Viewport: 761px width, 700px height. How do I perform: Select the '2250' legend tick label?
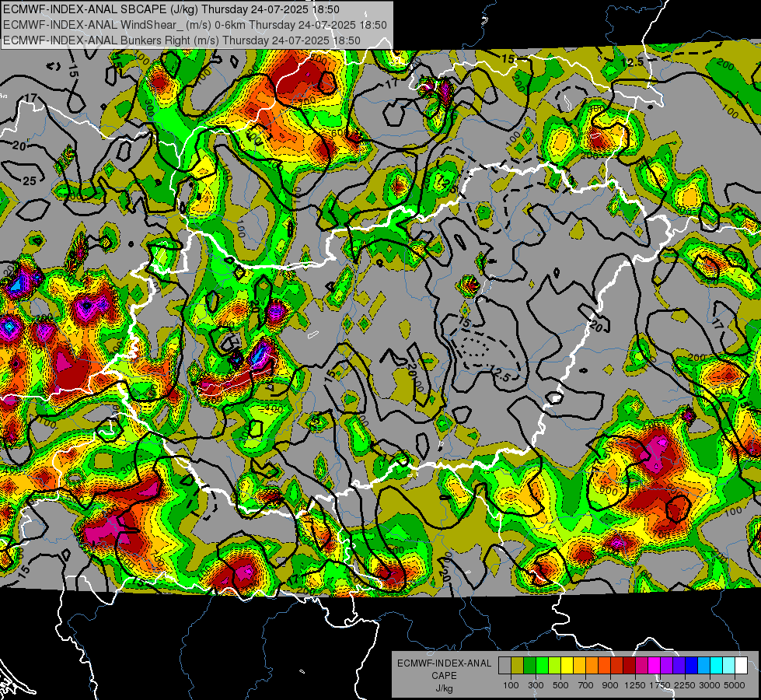(x=685, y=685)
